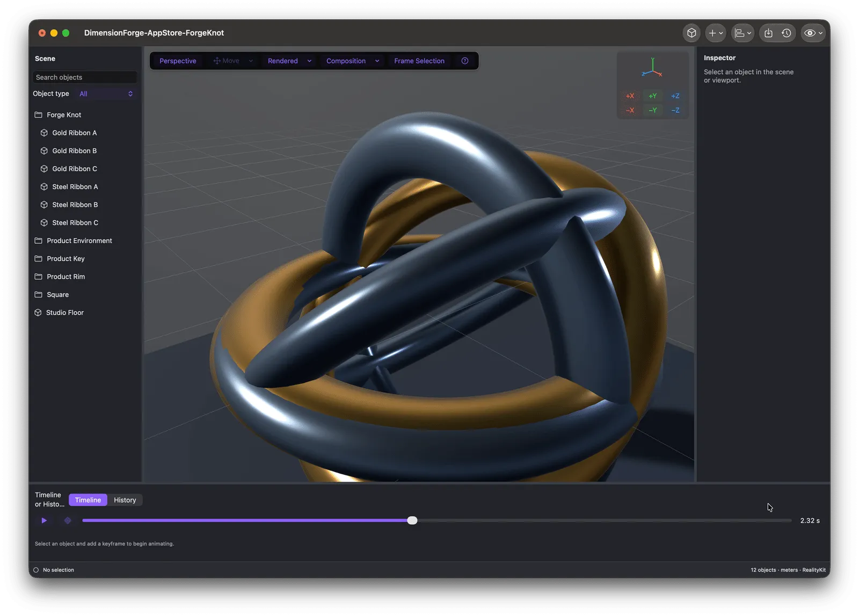Open the plus add-object menu
The height and width of the screenshot is (616, 859).
point(716,33)
